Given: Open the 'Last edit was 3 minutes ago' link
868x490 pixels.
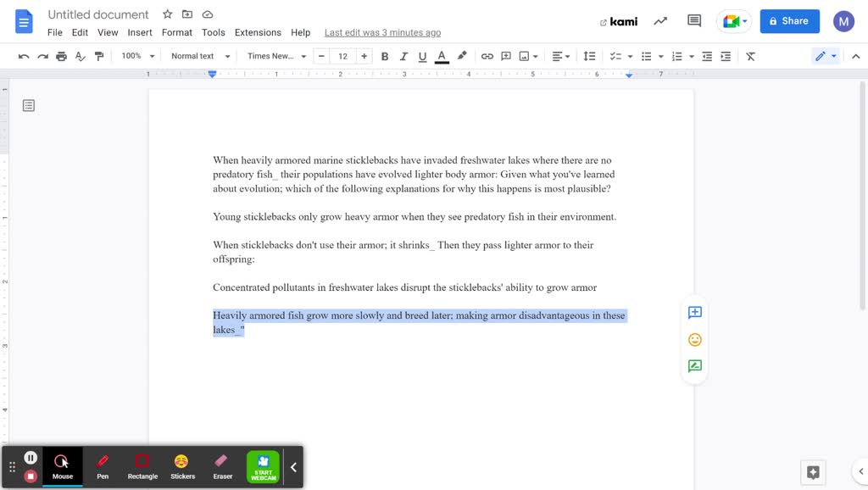Looking at the screenshot, I should point(382,32).
